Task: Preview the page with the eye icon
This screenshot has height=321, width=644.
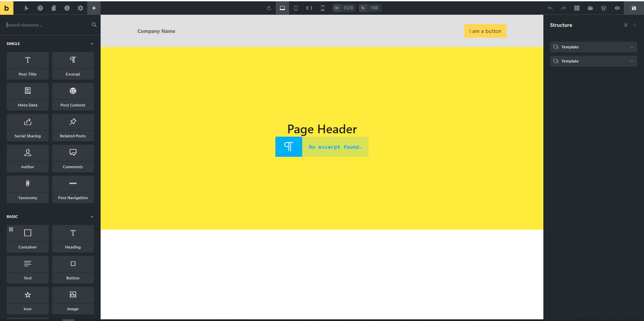Action: pos(617,8)
